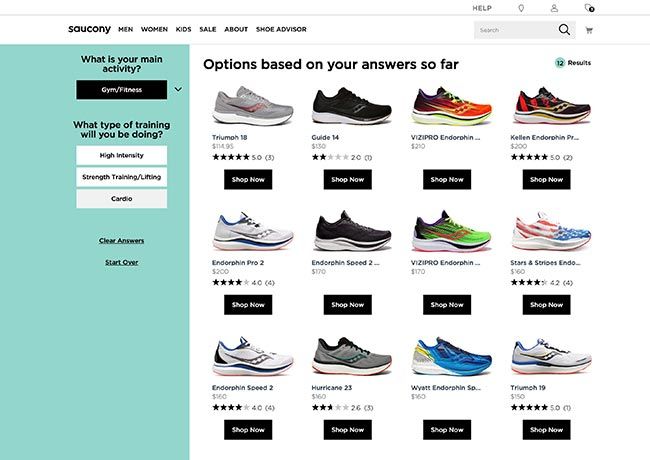Open the Guide 14 product title
The image size is (650, 460).
(x=325, y=137)
